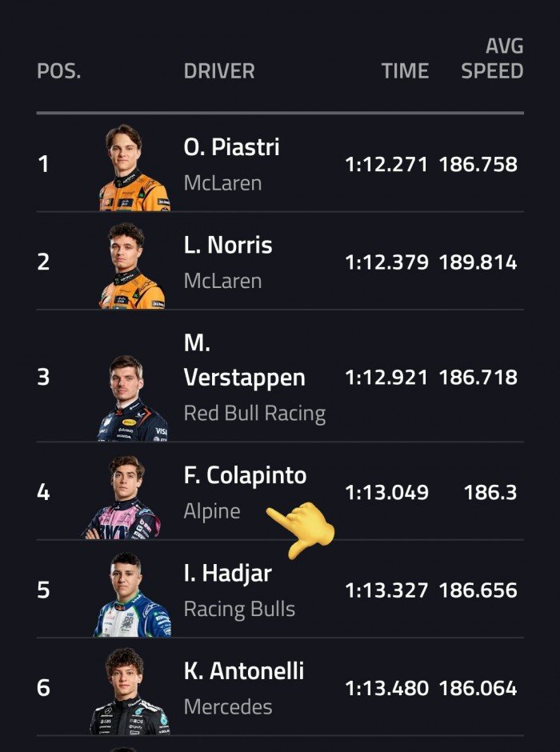The image size is (560, 752).
Task: Open F. Colapinto driver name link
Action: [245, 475]
